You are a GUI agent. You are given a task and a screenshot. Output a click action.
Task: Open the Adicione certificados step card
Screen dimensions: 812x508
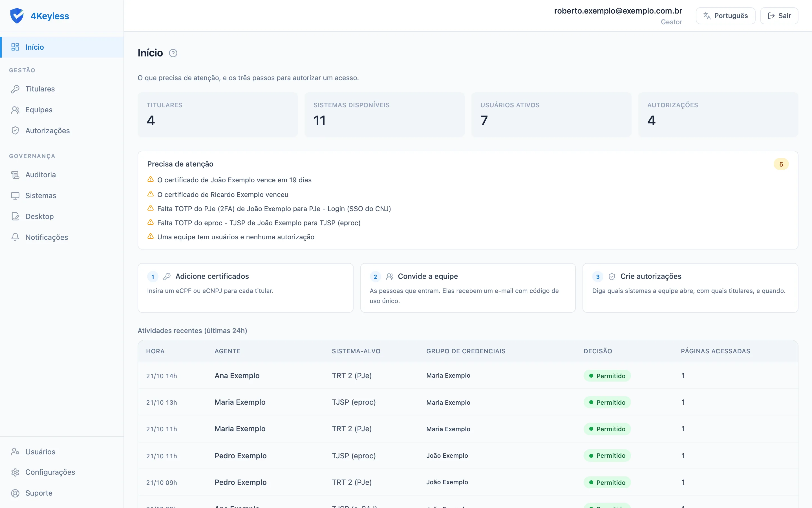tap(245, 288)
